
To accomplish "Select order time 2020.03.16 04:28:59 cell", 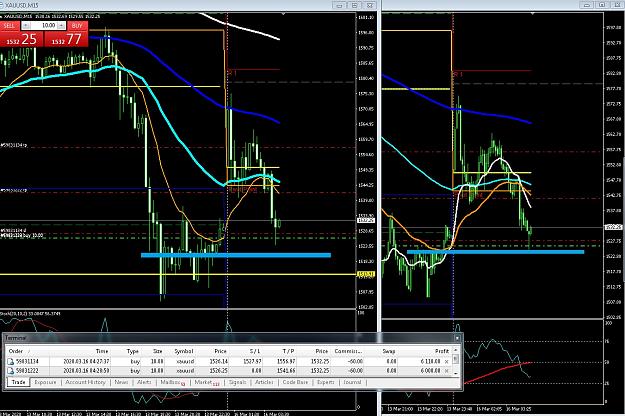I will pyautogui.click(x=86, y=371).
